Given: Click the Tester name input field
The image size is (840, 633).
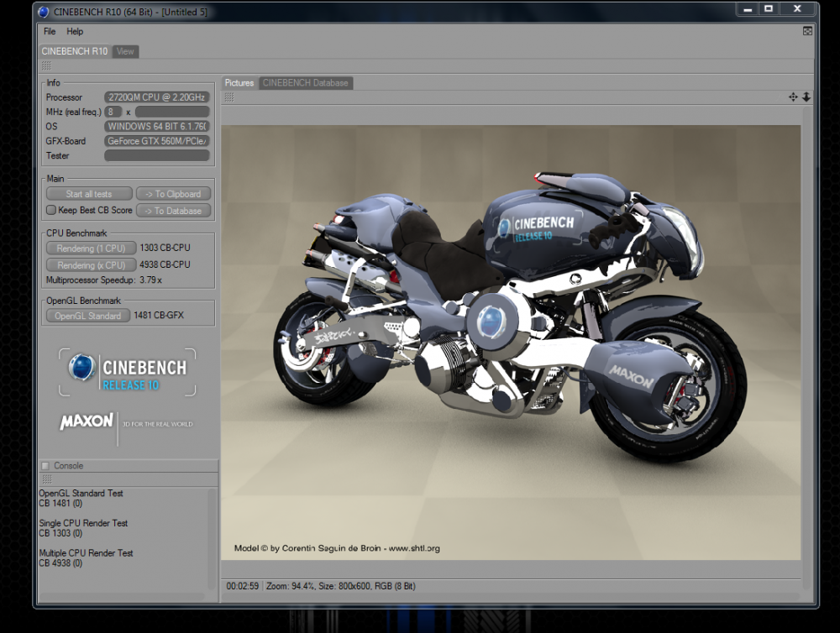Looking at the screenshot, I should (x=157, y=156).
